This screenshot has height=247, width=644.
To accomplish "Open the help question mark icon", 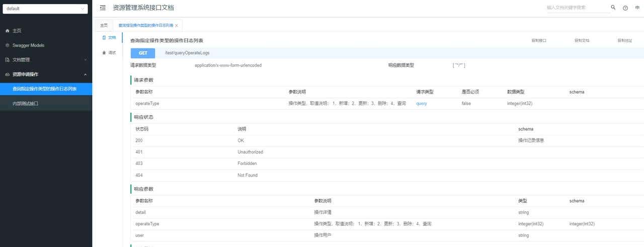I will (x=625, y=8).
